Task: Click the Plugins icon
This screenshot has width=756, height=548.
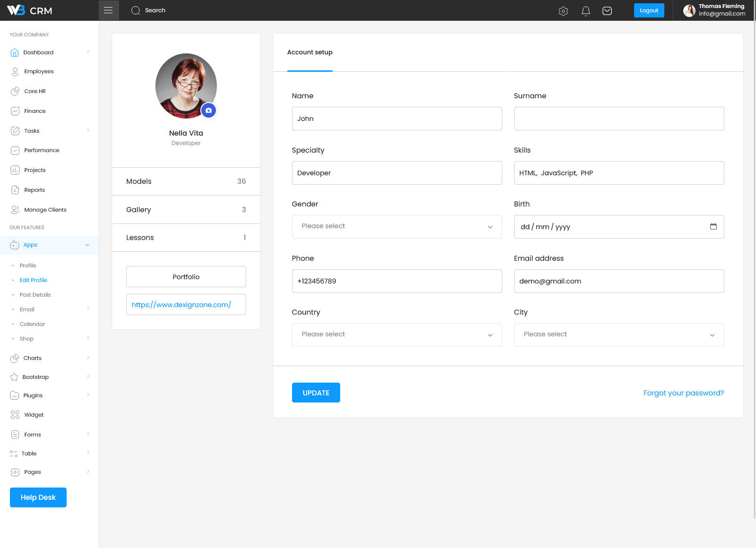Action: click(15, 395)
